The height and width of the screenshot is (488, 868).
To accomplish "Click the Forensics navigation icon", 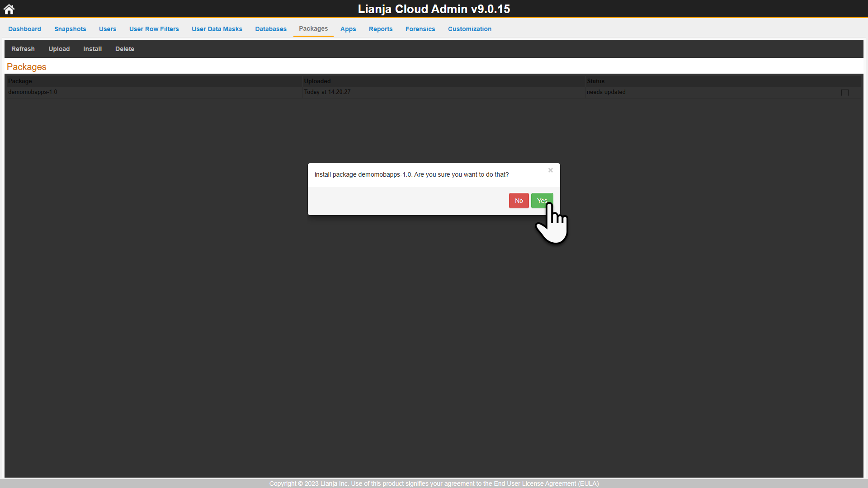I will (420, 28).
